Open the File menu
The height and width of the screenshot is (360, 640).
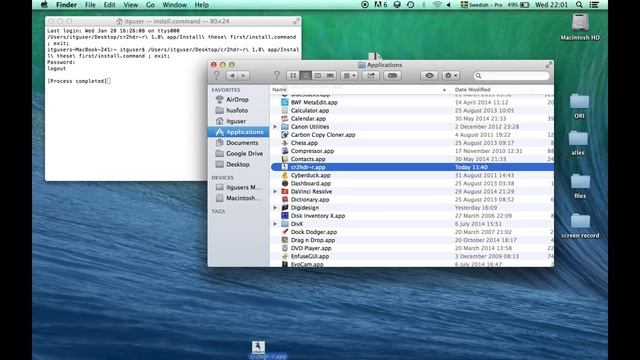click(90, 5)
